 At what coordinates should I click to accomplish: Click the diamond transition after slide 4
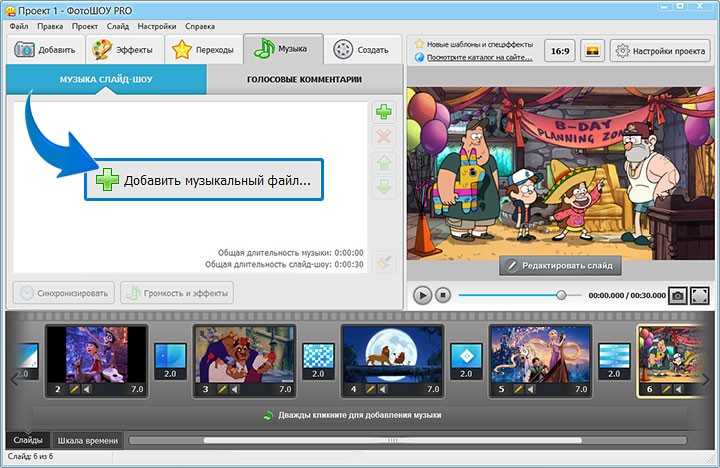[x=466, y=361]
